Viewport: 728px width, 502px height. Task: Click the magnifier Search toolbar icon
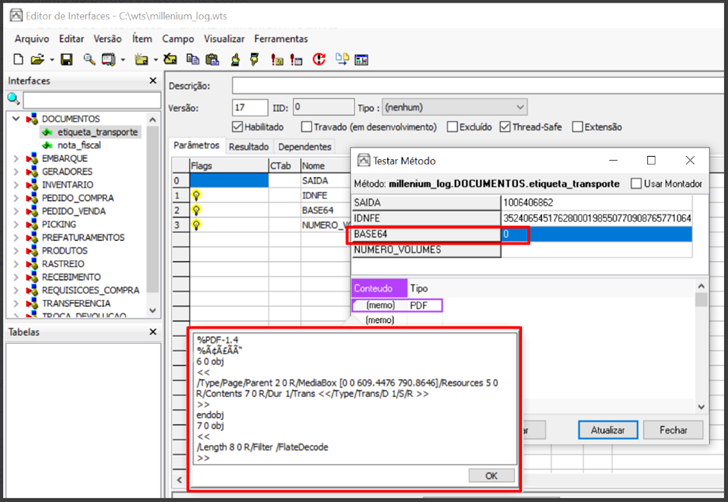[89, 59]
